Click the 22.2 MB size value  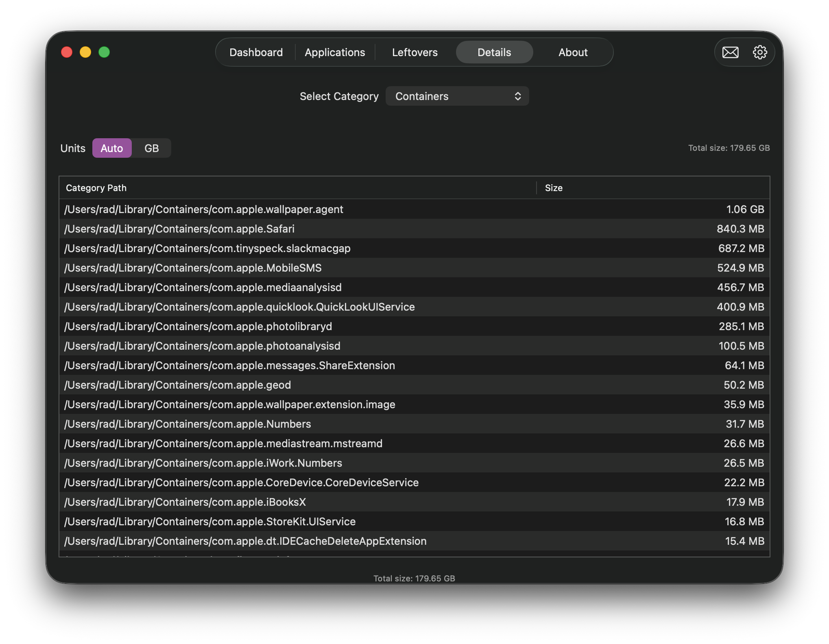coord(744,483)
